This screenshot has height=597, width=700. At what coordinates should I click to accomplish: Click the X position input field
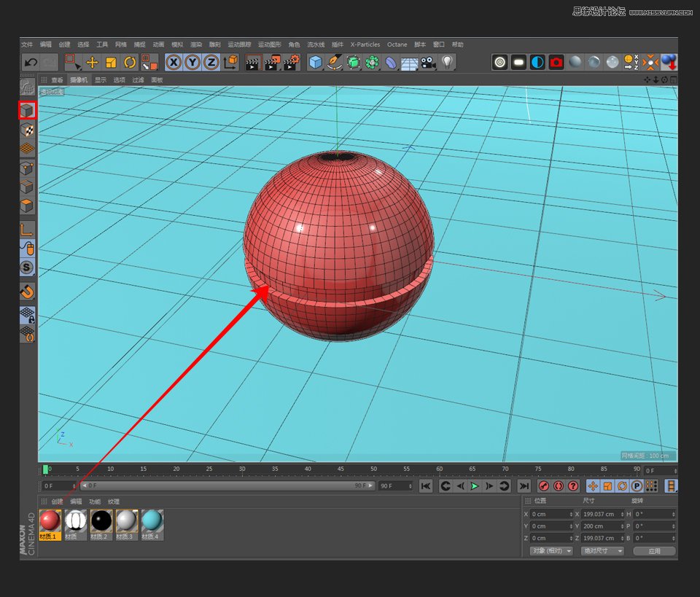point(551,514)
